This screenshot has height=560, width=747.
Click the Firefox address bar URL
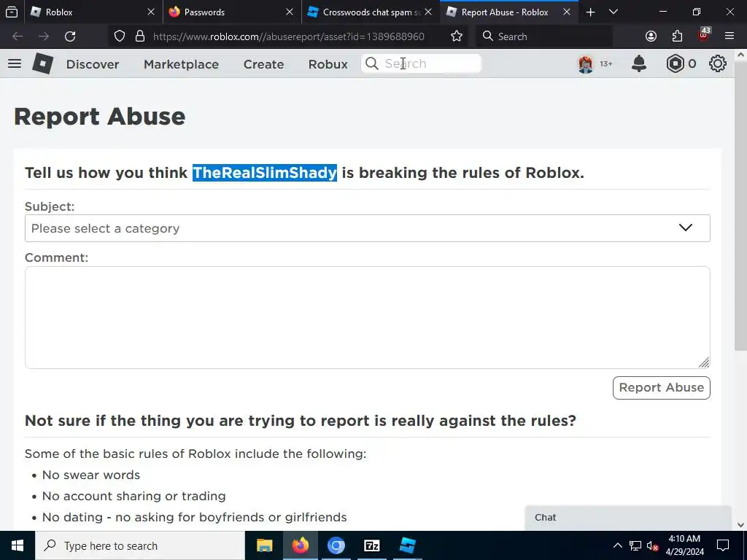tap(288, 36)
